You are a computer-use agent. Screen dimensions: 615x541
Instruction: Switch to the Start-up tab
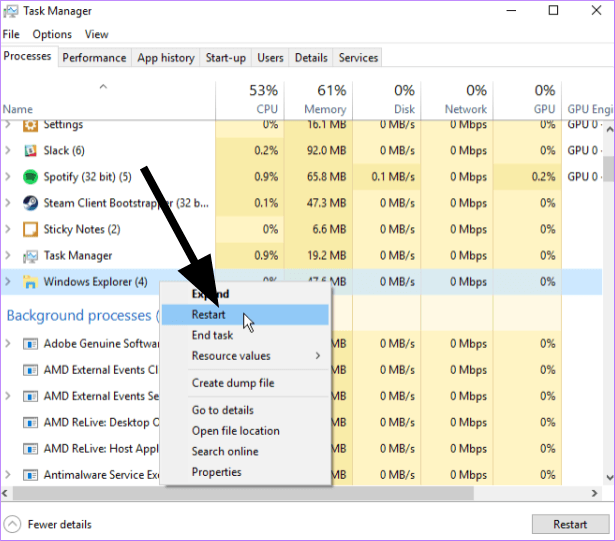point(226,58)
